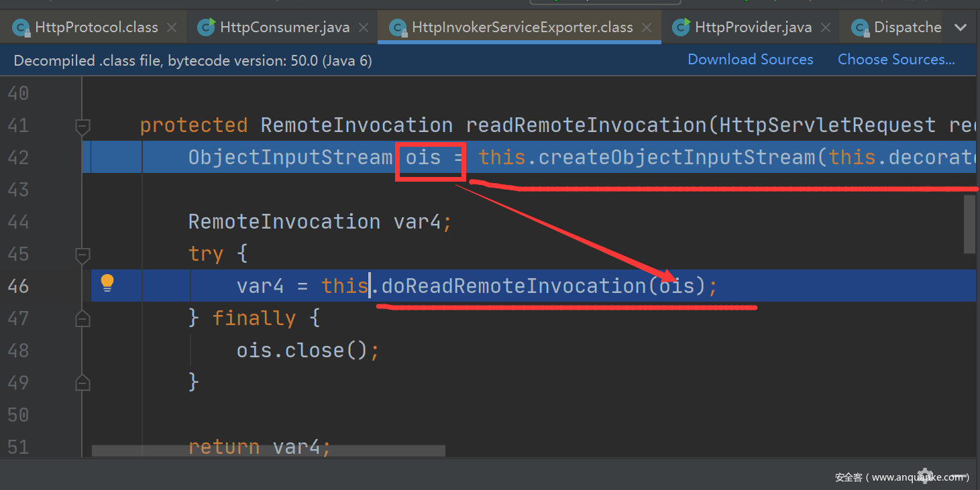Click the 'doReadRemoteInvocation' method call

click(x=513, y=286)
